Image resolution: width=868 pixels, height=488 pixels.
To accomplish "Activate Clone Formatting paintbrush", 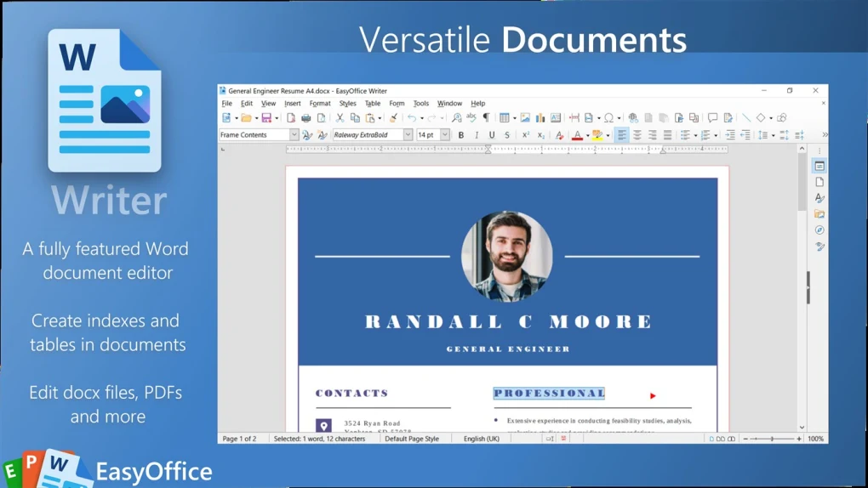I will point(394,118).
